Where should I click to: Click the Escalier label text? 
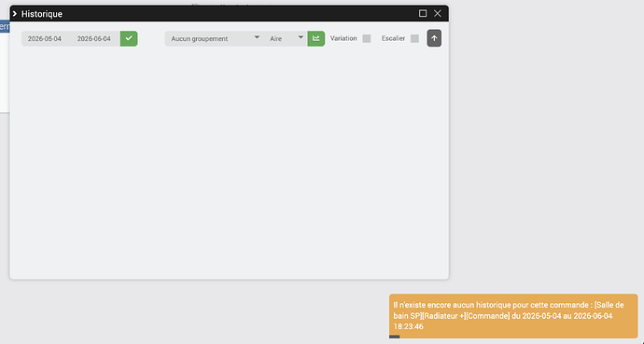pos(393,38)
